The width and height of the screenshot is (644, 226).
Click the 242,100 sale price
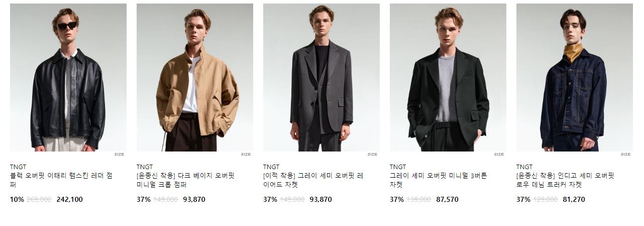click(70, 200)
